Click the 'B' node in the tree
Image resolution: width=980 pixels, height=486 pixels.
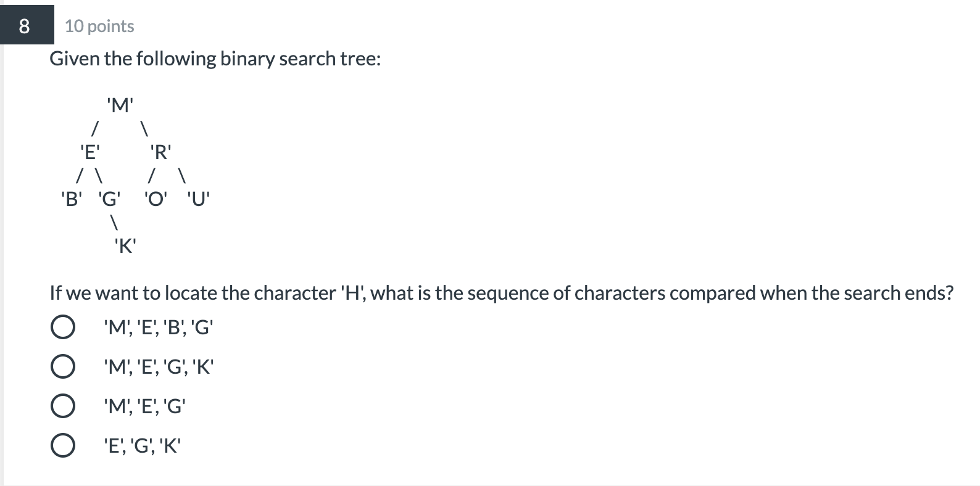coord(72,199)
